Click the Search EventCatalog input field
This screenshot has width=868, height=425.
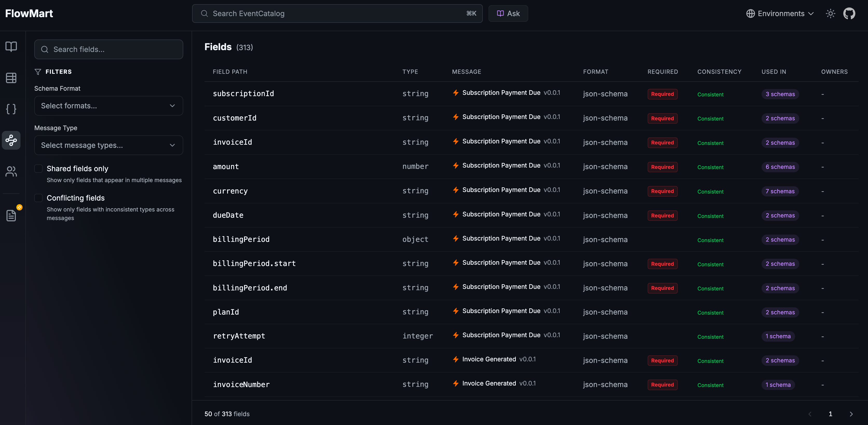click(x=337, y=14)
